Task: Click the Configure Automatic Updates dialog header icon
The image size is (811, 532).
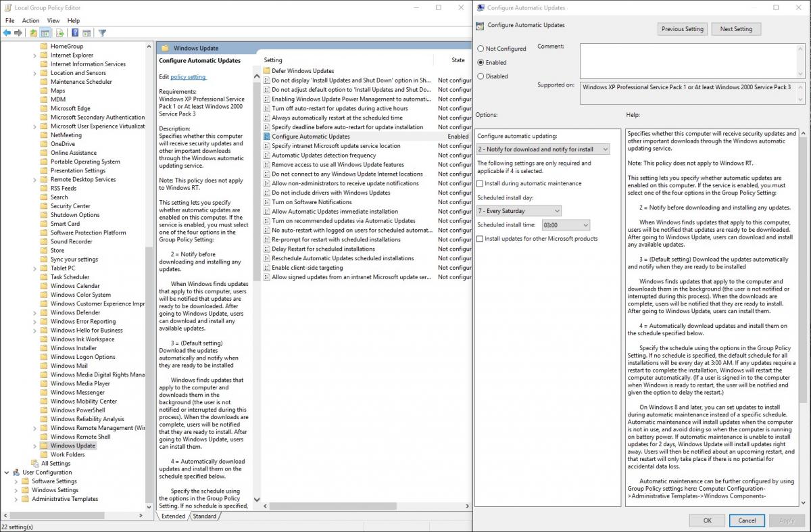Action: 480,26
